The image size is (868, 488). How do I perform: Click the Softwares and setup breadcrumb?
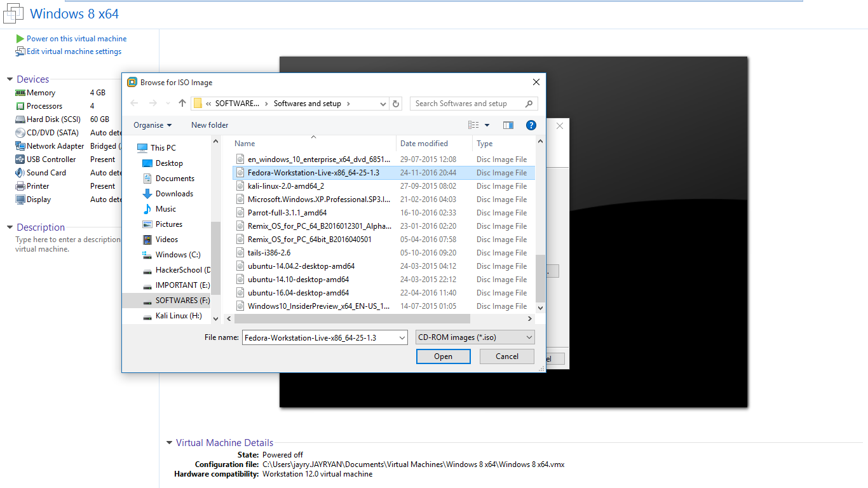tap(308, 104)
